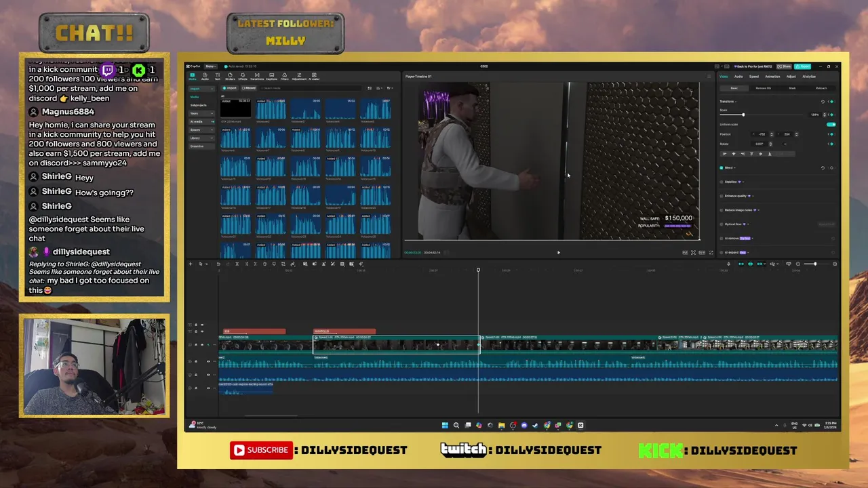The image size is (868, 488).
Task: Click the player fullscreen icon
Action: click(711, 252)
